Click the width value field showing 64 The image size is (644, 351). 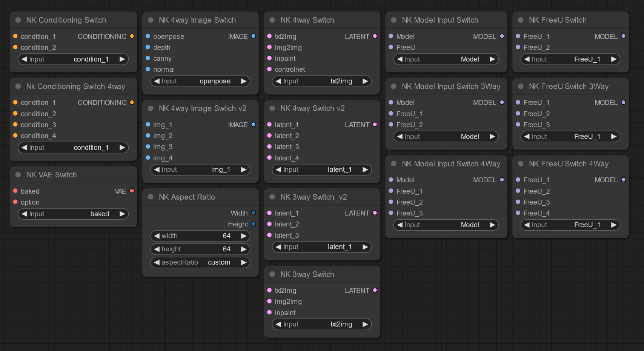click(200, 236)
